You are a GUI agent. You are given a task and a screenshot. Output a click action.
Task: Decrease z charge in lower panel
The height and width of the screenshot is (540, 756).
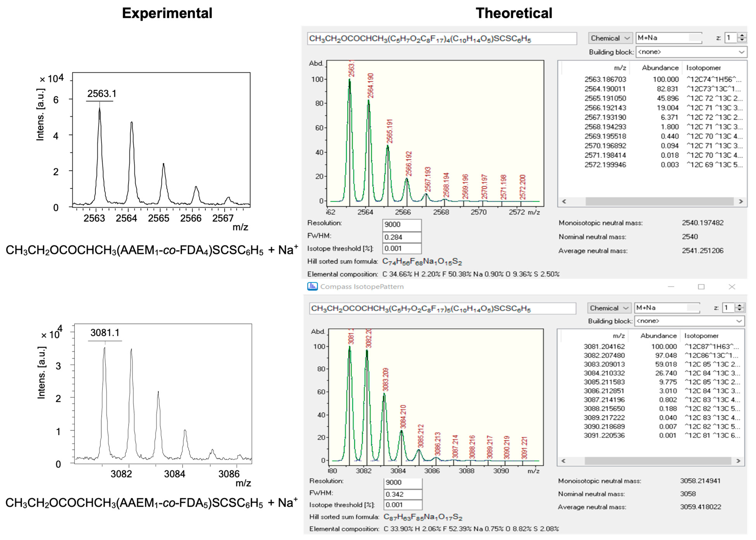point(739,310)
